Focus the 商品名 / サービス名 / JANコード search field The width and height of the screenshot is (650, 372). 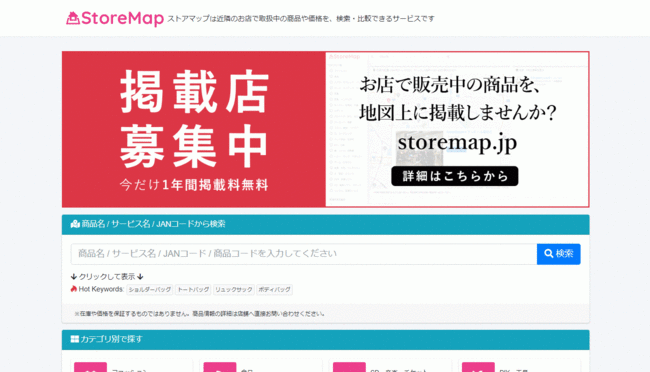click(x=304, y=254)
